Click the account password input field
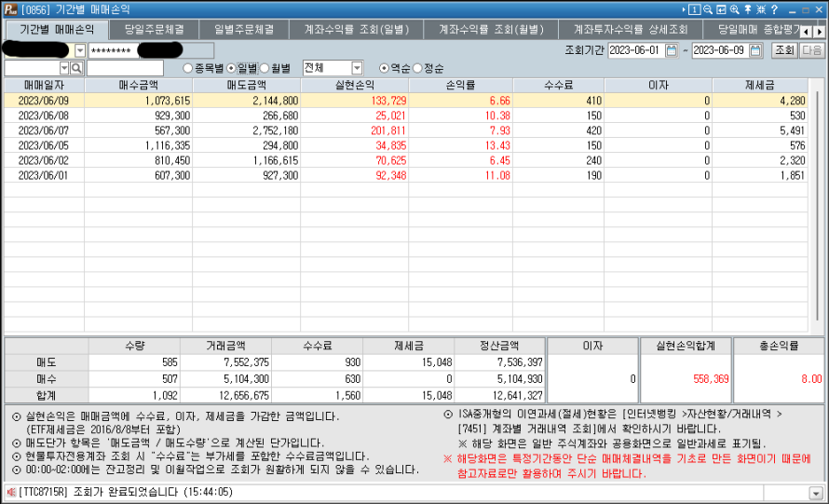Image resolution: width=829 pixels, height=504 pixels. pyautogui.click(x=111, y=50)
